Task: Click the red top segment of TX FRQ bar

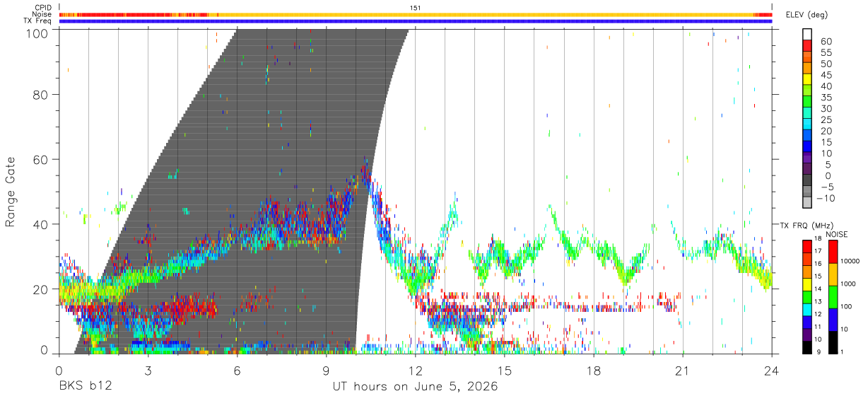Action: [807, 246]
